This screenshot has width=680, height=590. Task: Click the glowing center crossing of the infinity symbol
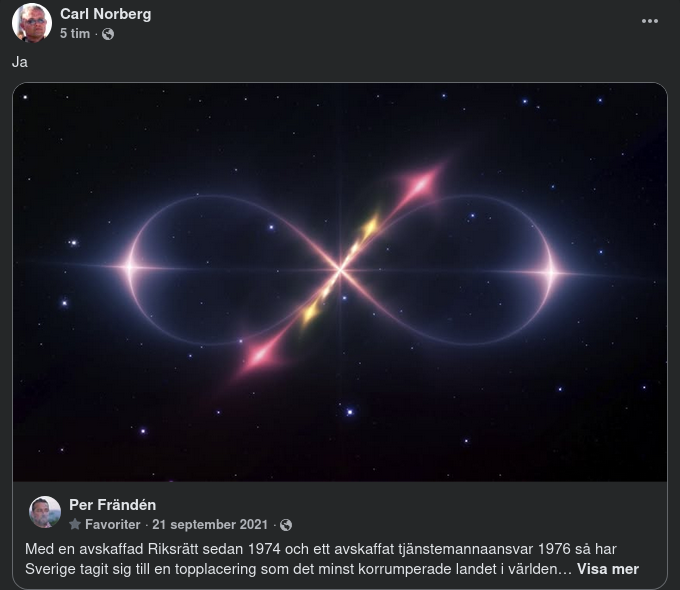[340, 270]
